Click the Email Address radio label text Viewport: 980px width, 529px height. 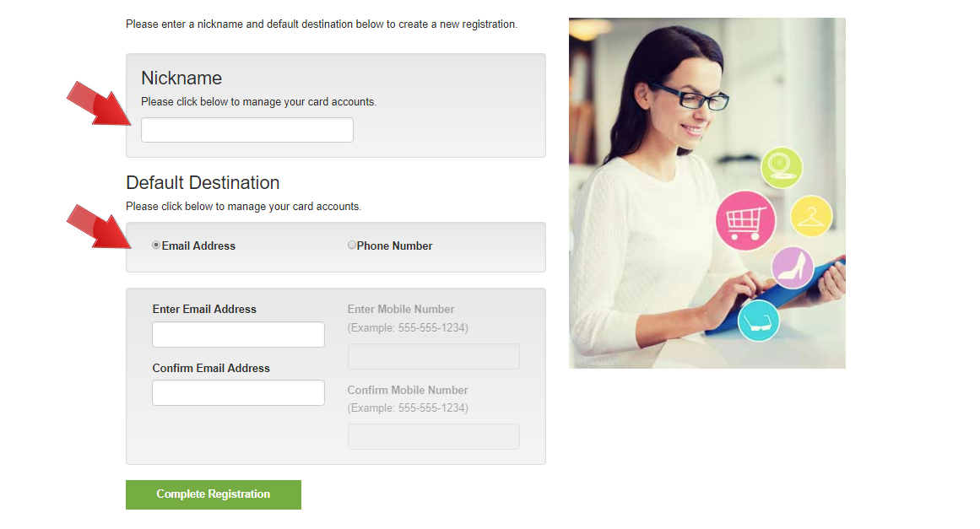[x=198, y=246]
